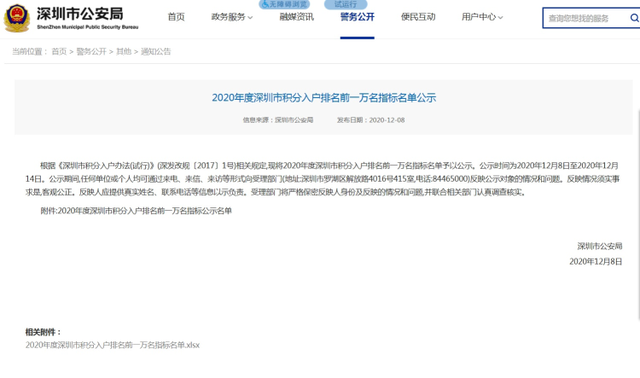
Task: Click the 通知公告 breadcrumb link
Action: point(156,51)
